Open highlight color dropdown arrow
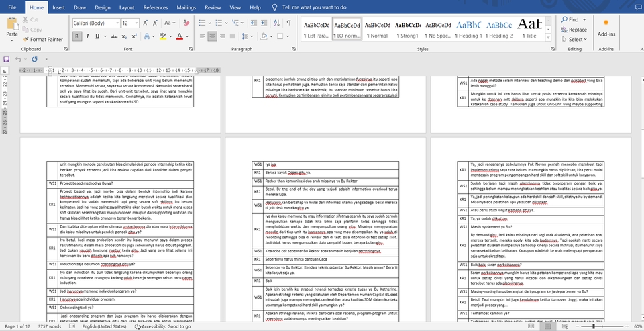Screen dimensions: 644x331 [x=170, y=37]
